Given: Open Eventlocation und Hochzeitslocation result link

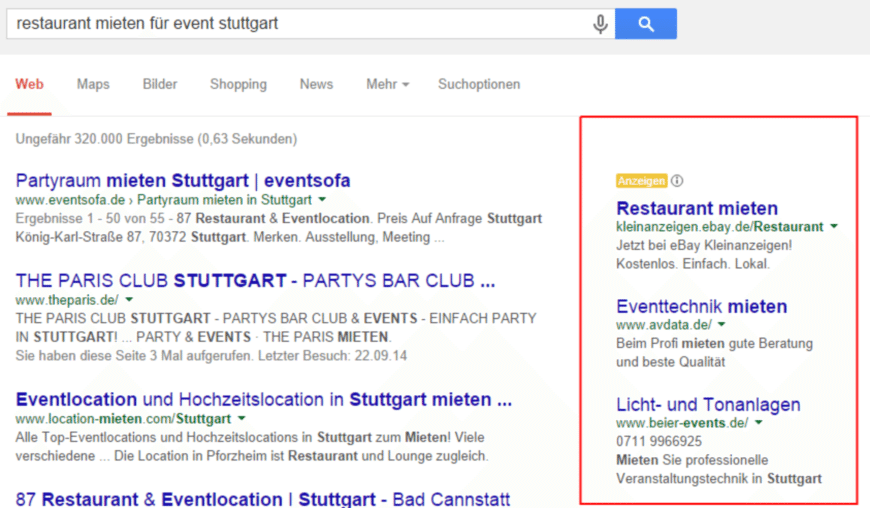Looking at the screenshot, I should 264,399.
